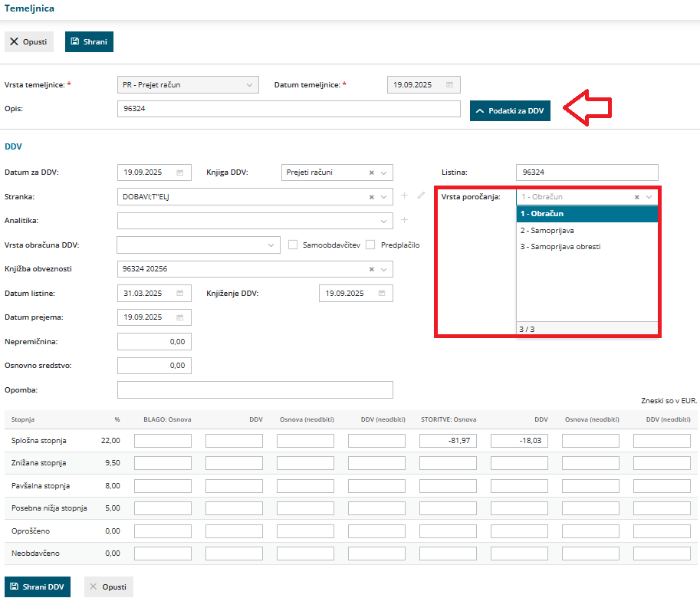Clear the Knjiga DDV selection
Image resolution: width=700 pixels, height=598 pixels.
[x=371, y=172]
